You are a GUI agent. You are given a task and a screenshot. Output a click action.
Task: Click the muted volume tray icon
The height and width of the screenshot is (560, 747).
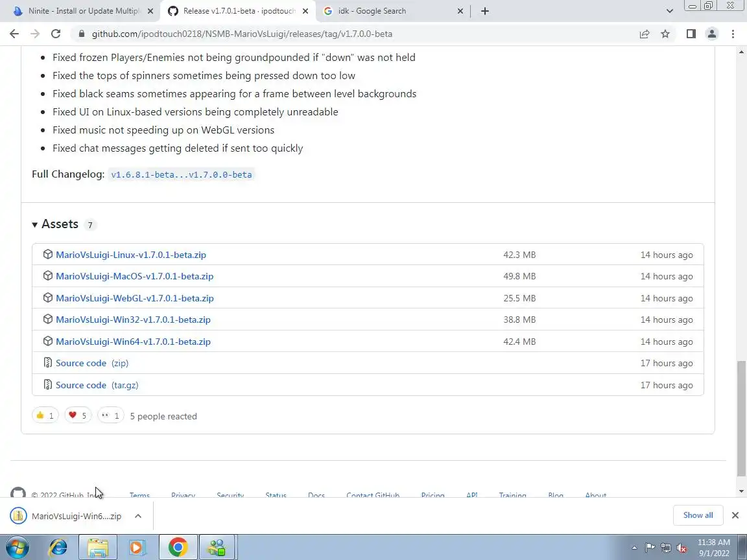coord(682,548)
